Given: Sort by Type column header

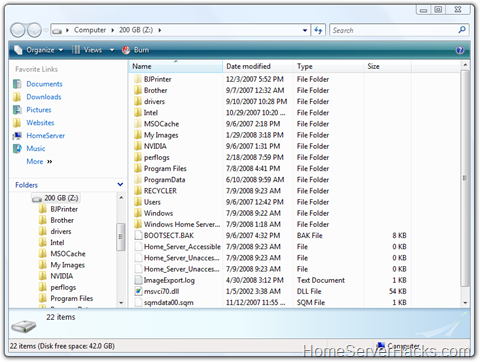Looking at the screenshot, I should tap(329, 66).
